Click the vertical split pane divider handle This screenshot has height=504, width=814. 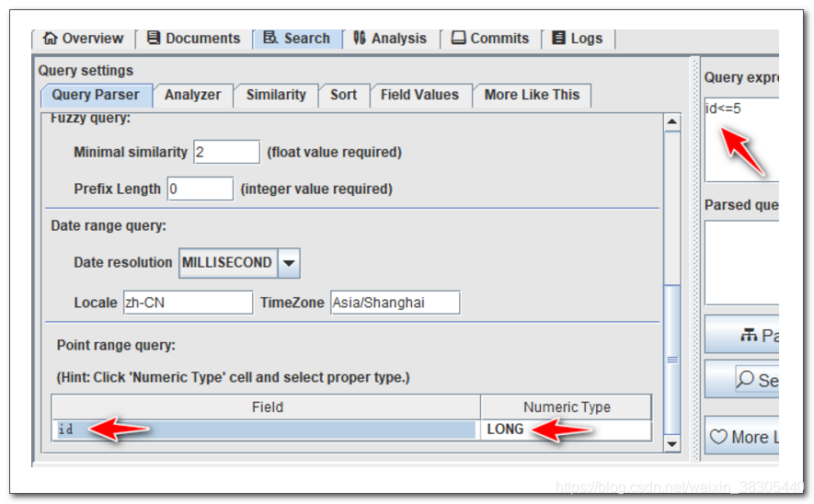pos(695,259)
